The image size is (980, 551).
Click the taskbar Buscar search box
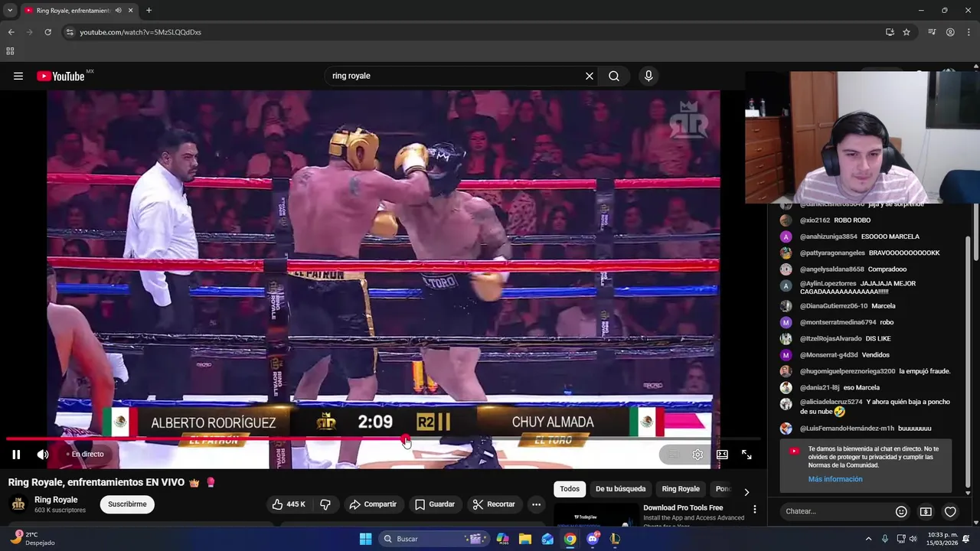pos(434,539)
